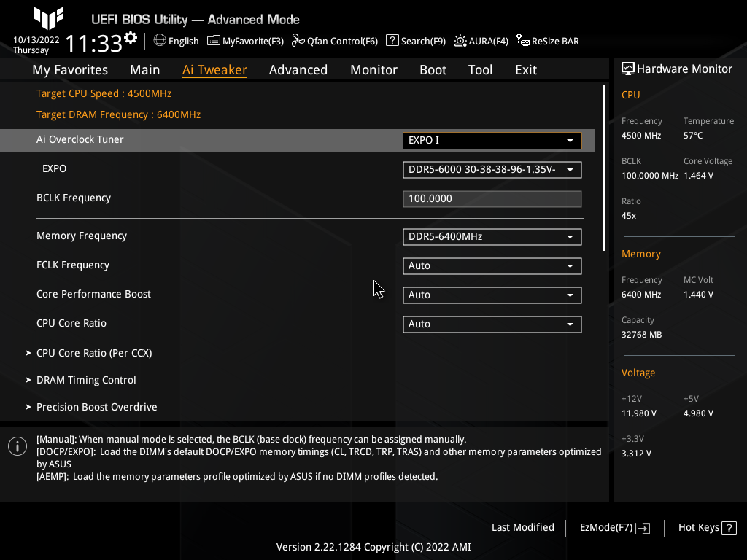Click the FCLK Frequency label

pos(73,265)
